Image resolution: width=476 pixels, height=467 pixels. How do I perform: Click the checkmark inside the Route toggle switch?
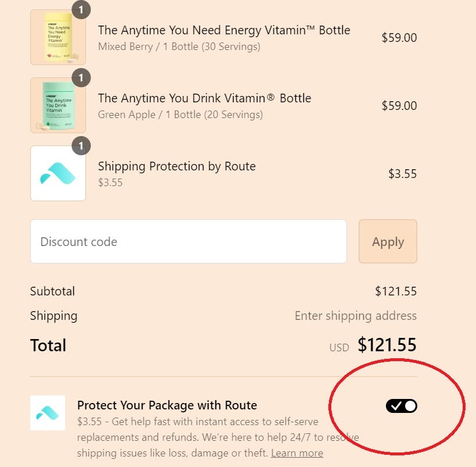(x=397, y=405)
